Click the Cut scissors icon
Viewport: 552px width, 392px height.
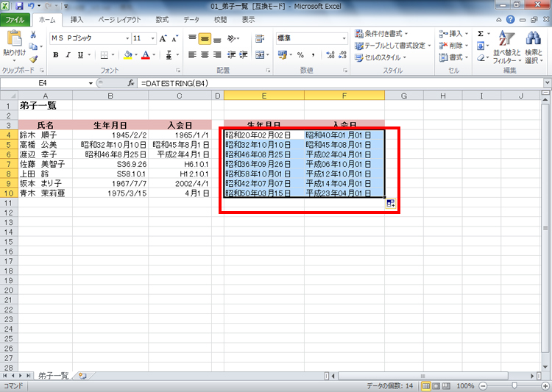click(33, 35)
